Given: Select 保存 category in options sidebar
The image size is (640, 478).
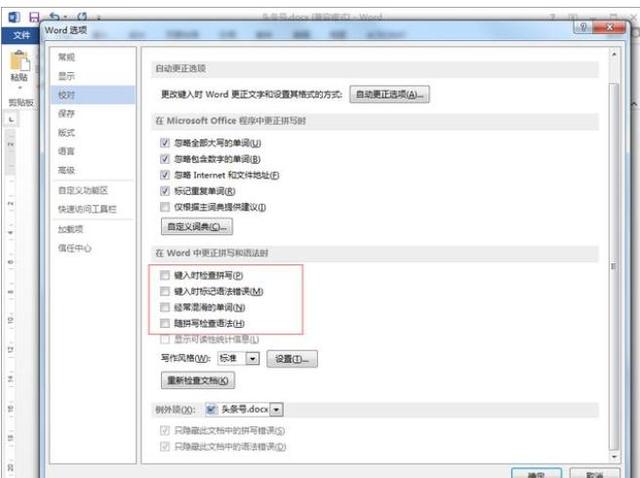Looking at the screenshot, I should (67, 113).
